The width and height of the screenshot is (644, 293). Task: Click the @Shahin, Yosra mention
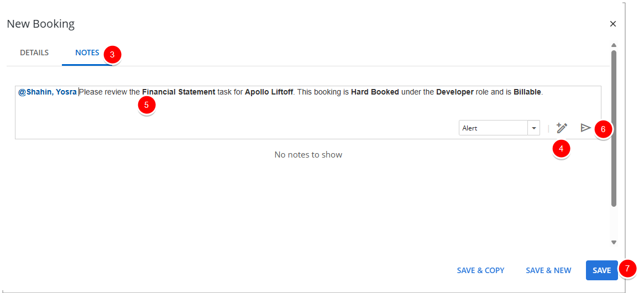point(48,92)
